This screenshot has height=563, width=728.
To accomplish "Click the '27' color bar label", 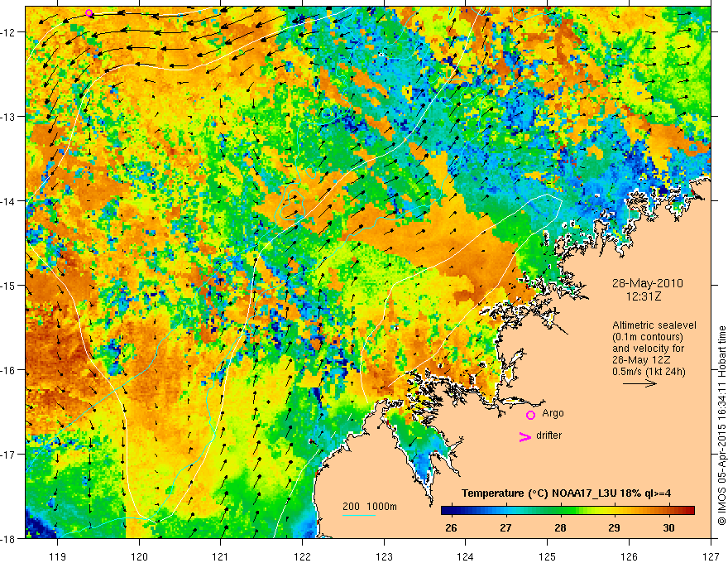I will [x=505, y=527].
